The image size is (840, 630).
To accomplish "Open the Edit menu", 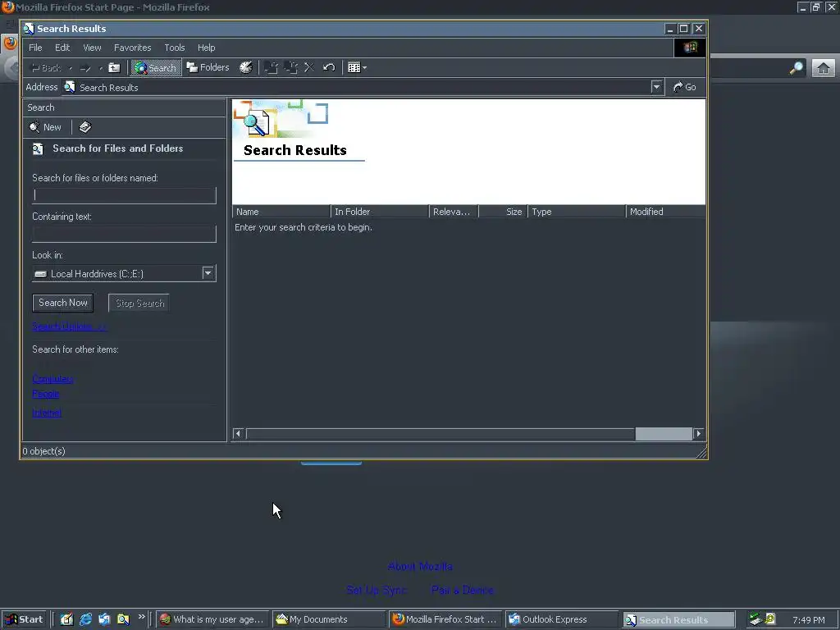I will point(62,48).
